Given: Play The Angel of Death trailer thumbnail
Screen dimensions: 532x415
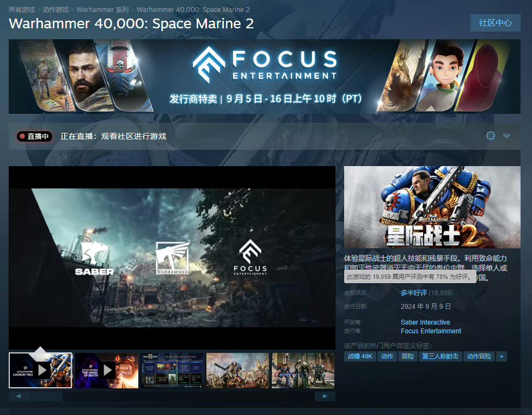Looking at the screenshot, I should (107, 370).
